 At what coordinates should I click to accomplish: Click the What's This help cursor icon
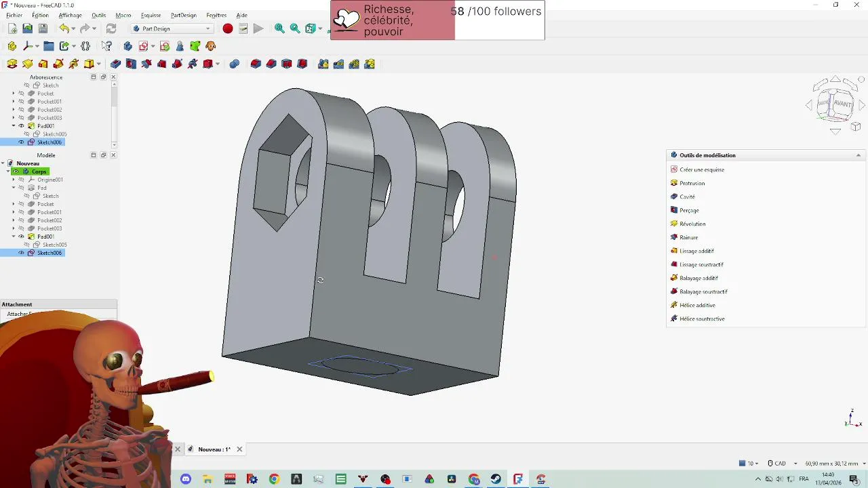click(107, 46)
